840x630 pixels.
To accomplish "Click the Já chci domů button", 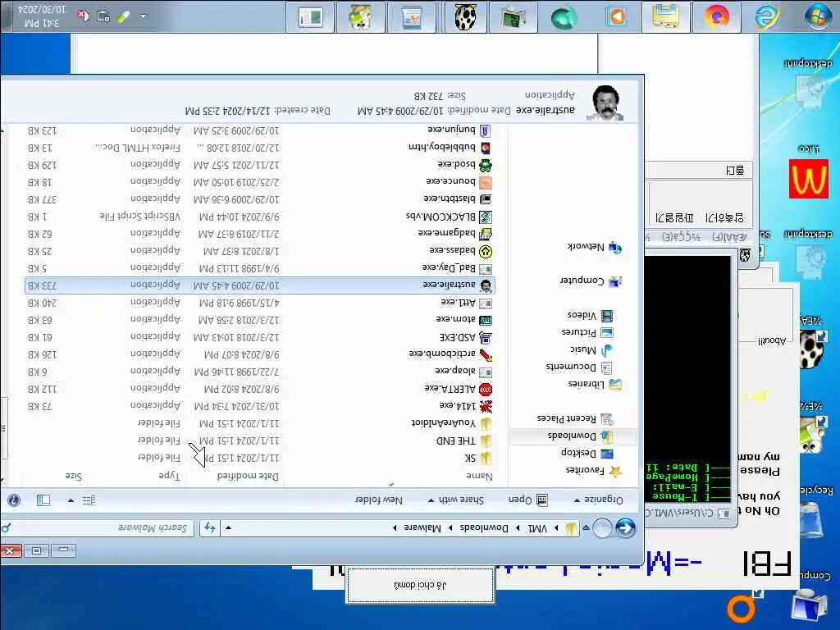I will 420,586.
